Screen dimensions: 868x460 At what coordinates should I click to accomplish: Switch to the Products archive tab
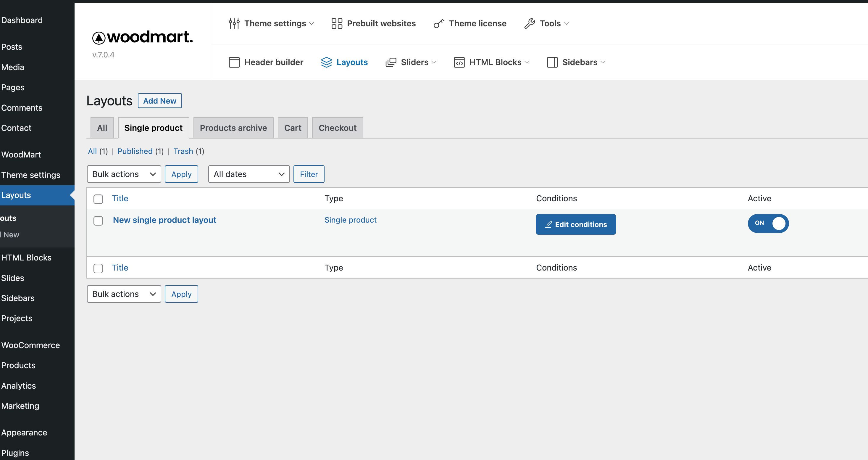(233, 128)
